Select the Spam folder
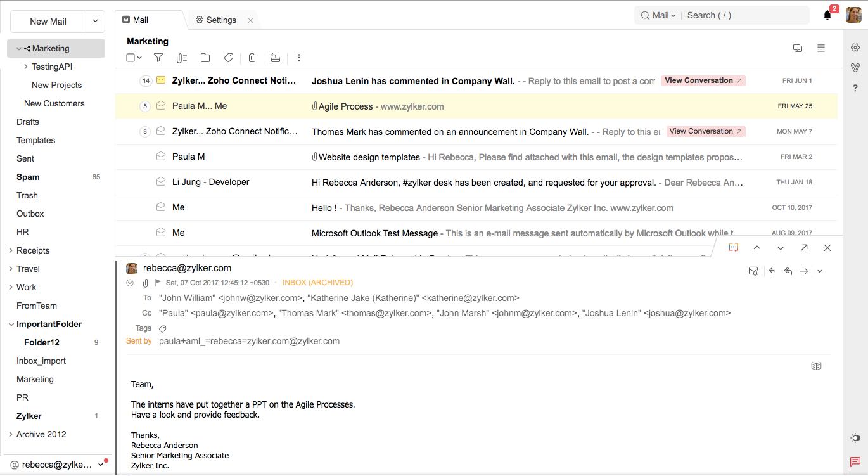The width and height of the screenshot is (868, 476). (28, 177)
